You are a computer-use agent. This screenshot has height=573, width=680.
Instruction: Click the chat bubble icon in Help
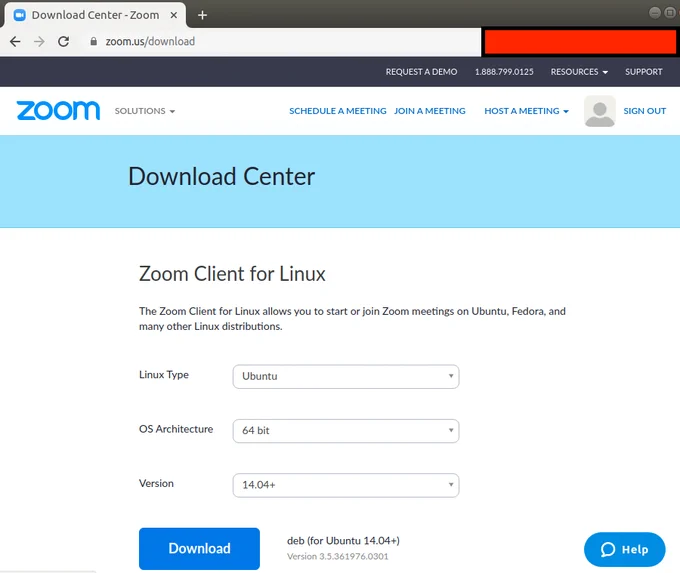click(608, 550)
